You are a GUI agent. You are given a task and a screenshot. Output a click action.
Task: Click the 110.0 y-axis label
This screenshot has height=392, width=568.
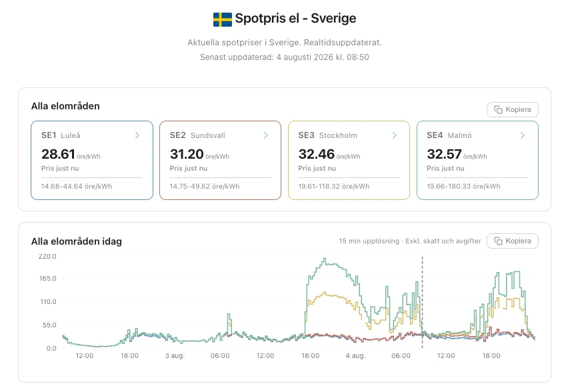48,302
